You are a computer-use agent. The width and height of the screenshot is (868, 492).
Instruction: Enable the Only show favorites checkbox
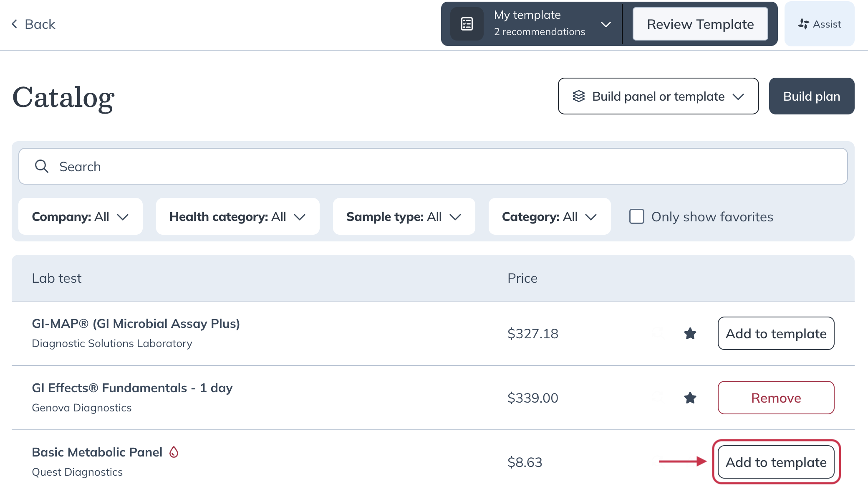[x=636, y=216]
